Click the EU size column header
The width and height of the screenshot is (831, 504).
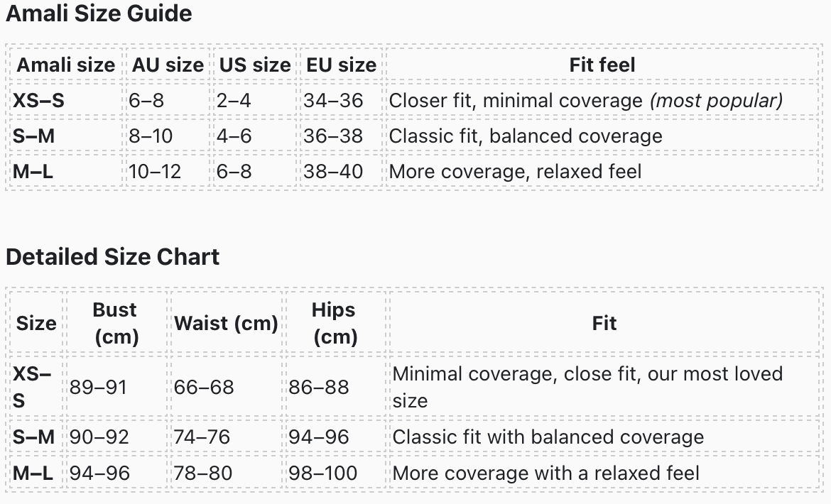pos(341,65)
